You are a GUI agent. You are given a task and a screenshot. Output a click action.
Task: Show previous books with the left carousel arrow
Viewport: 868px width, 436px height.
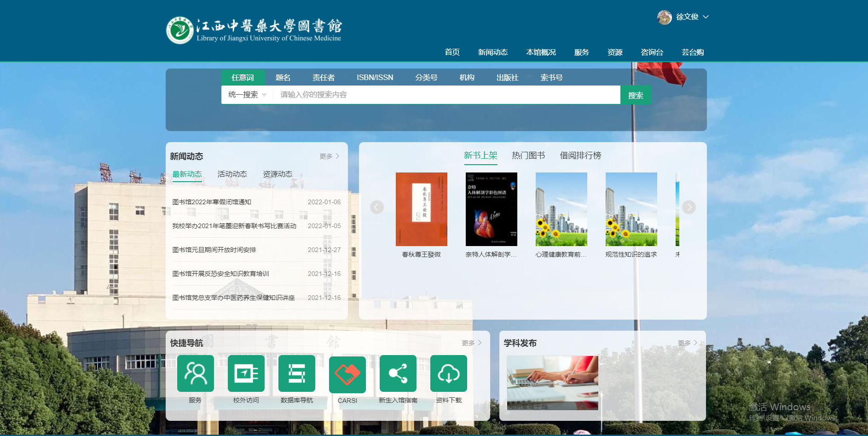pyautogui.click(x=377, y=207)
